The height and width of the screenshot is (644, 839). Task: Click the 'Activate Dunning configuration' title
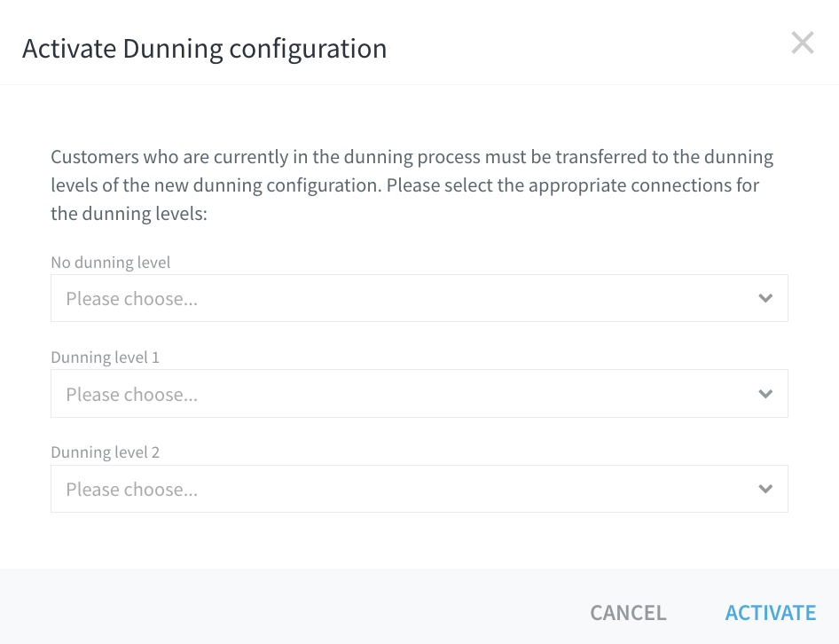click(x=204, y=49)
